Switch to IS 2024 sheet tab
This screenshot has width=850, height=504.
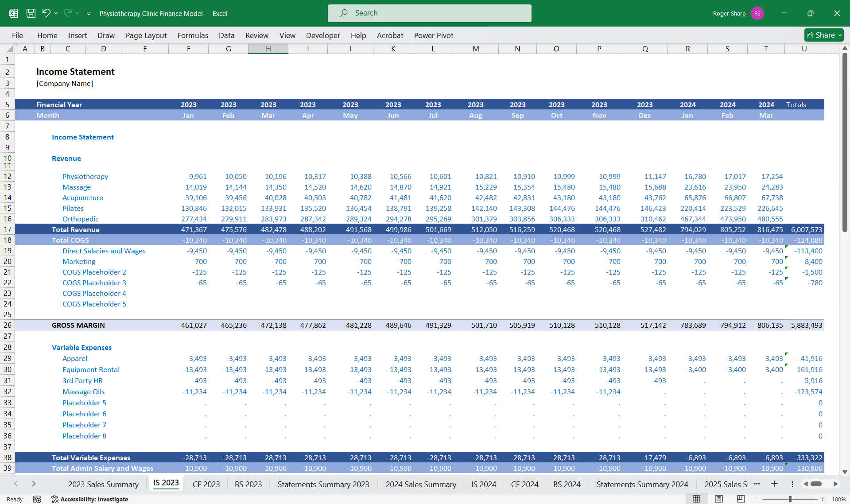(484, 485)
